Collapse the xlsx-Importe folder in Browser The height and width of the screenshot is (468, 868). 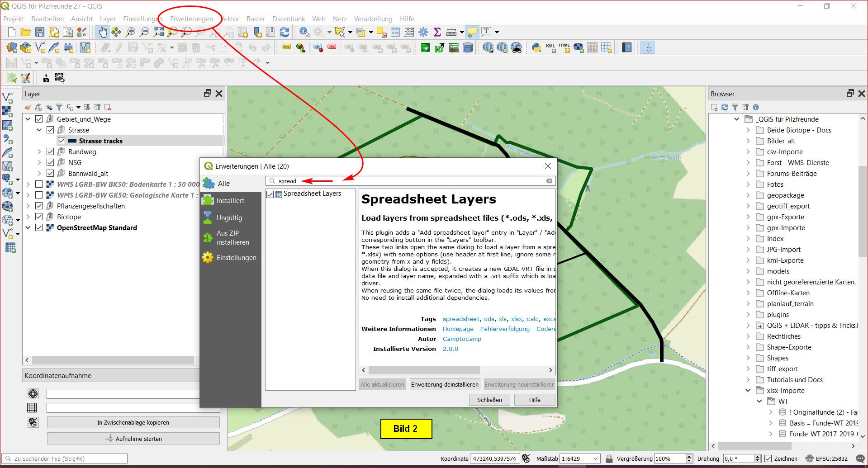point(748,391)
